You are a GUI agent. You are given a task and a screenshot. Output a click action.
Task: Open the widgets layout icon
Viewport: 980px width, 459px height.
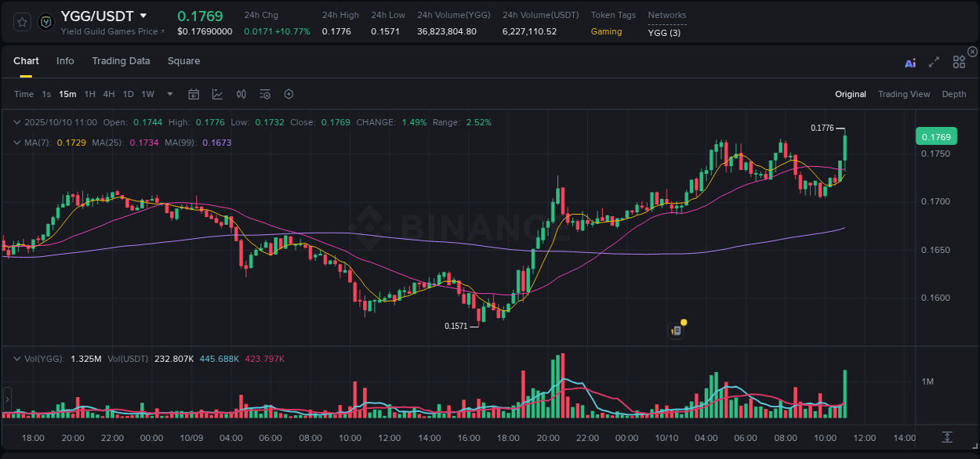[959, 62]
